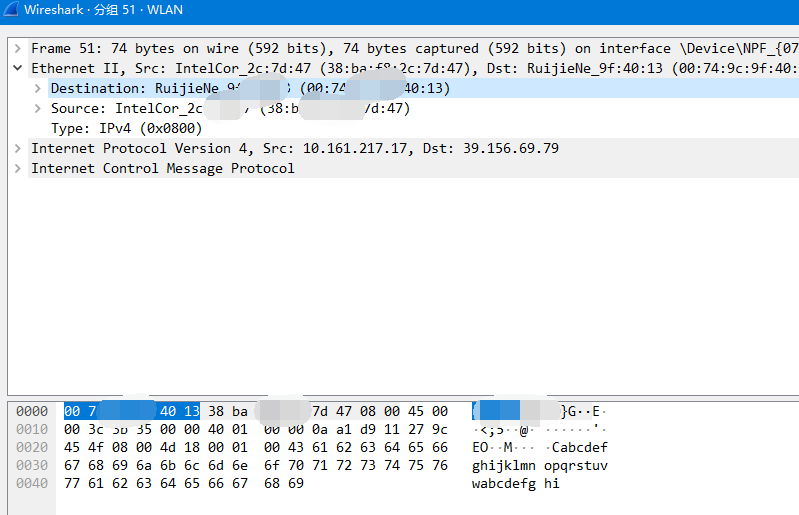
Task: Expand the Frame 51 tree row
Action: click(x=18, y=48)
